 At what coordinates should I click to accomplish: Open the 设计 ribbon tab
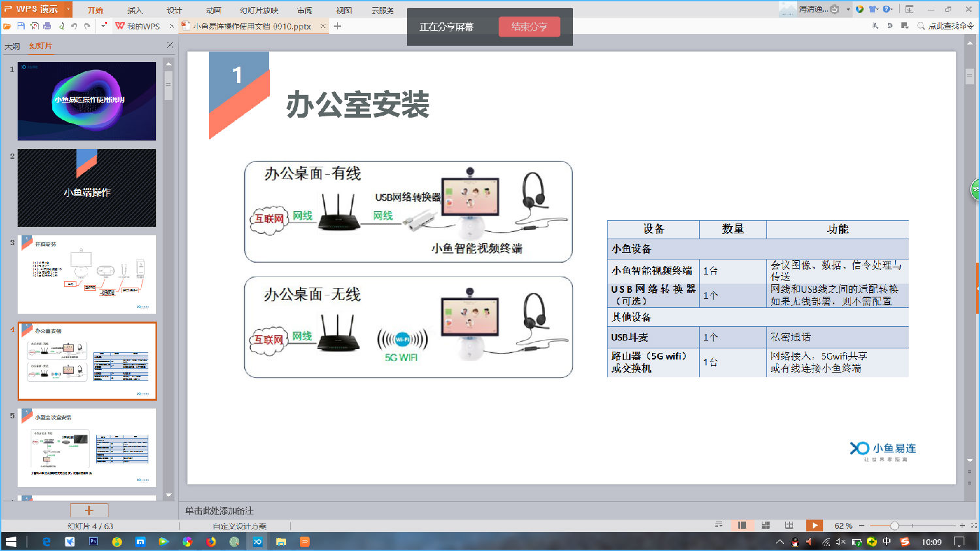pos(174,10)
